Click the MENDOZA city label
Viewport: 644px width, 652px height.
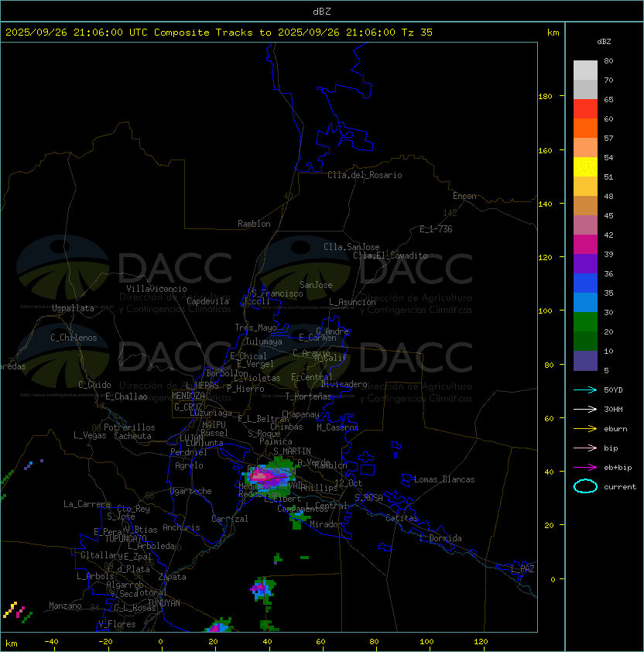pyautogui.click(x=188, y=396)
